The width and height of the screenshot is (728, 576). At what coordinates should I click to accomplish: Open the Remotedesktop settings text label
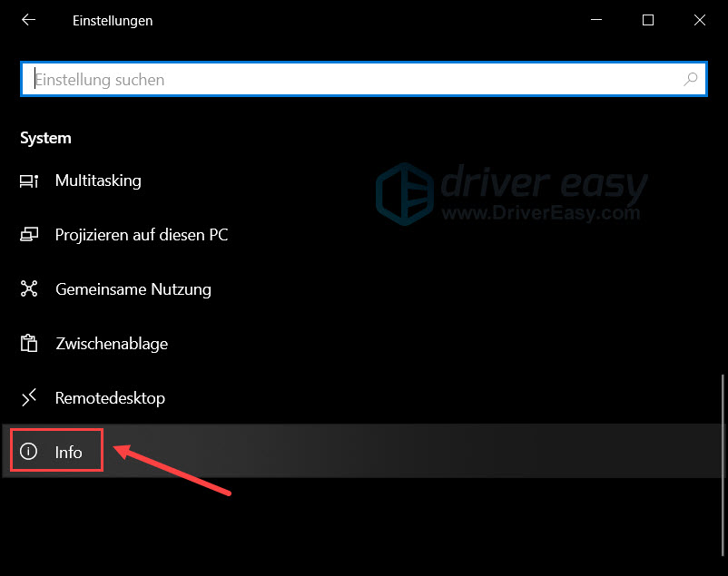[110, 397]
